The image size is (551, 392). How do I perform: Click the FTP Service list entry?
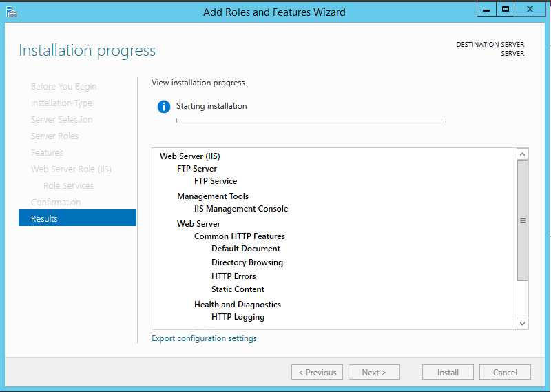click(x=216, y=181)
